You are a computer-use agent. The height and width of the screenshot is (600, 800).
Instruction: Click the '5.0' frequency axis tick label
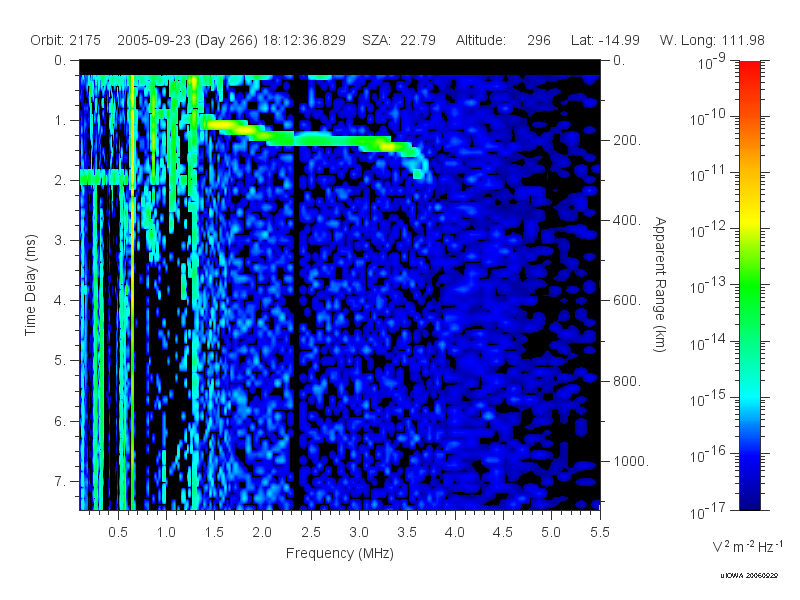(551, 533)
